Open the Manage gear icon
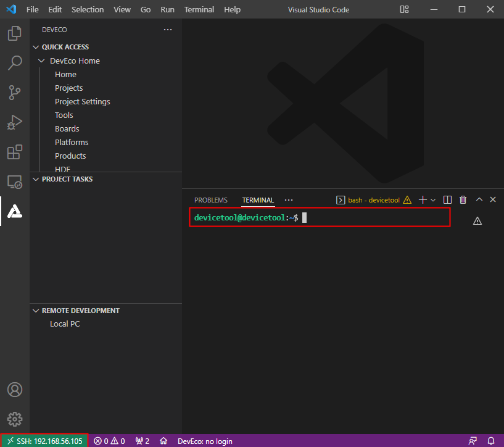This screenshot has height=447, width=504. 14,419
